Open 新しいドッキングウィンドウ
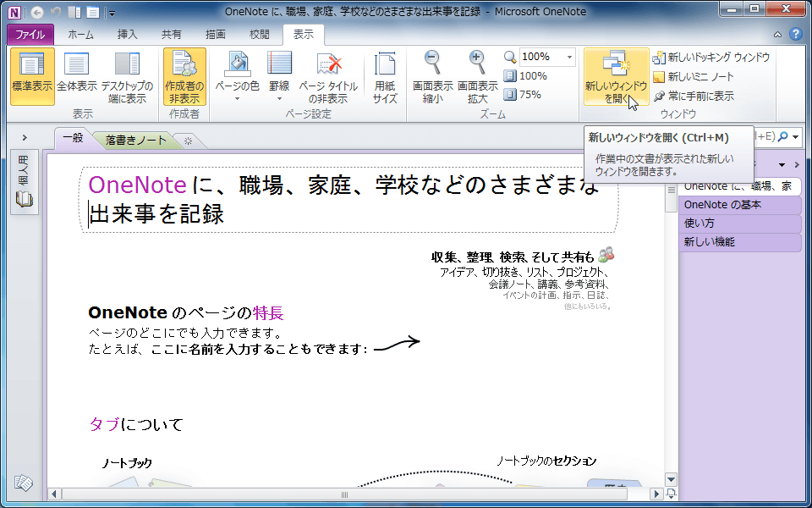 click(x=711, y=57)
